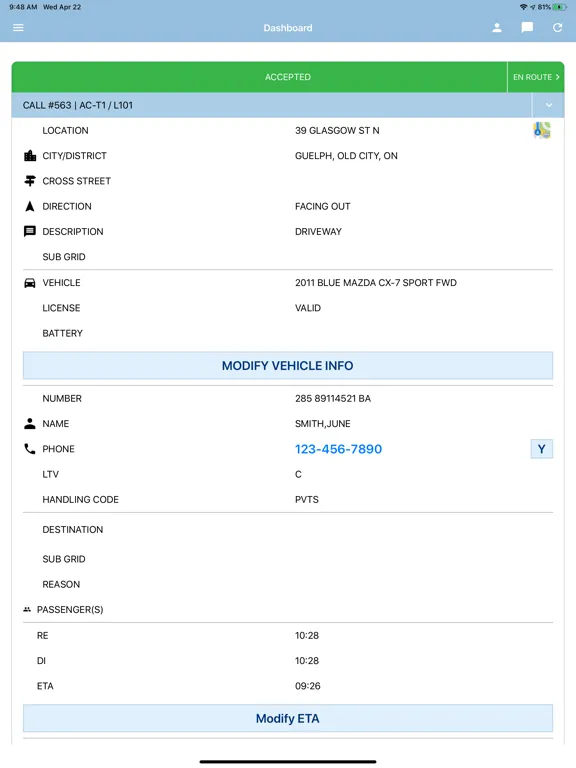Select FACING OUT direction value
This screenshot has height=768, width=576.
point(323,206)
